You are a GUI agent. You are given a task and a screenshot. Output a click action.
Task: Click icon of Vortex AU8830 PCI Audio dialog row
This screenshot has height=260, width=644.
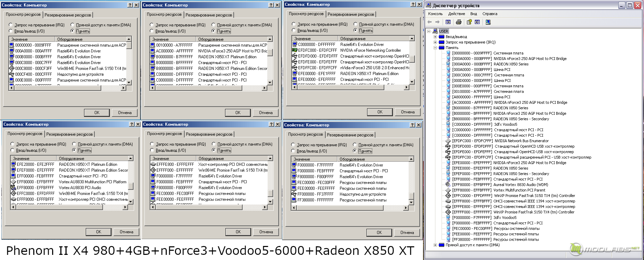13,187
